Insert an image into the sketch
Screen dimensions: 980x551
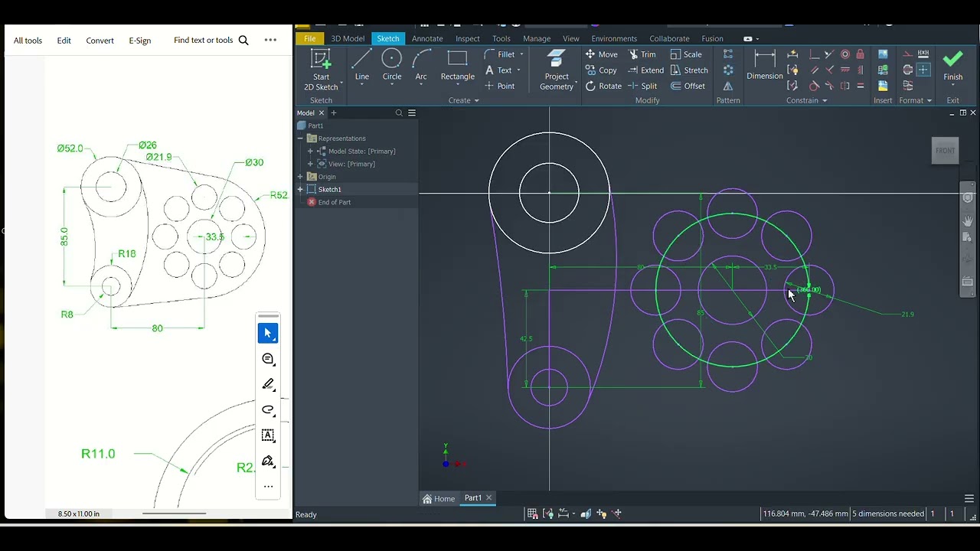point(883,54)
